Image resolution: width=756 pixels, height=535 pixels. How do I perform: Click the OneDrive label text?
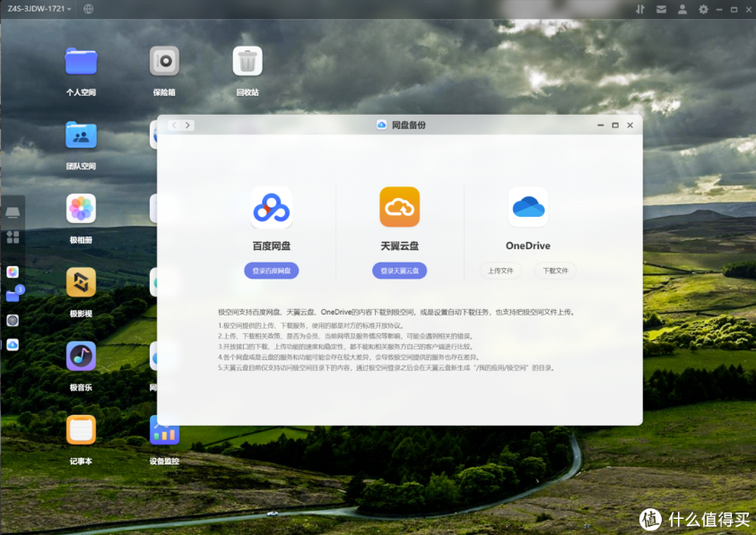click(528, 246)
